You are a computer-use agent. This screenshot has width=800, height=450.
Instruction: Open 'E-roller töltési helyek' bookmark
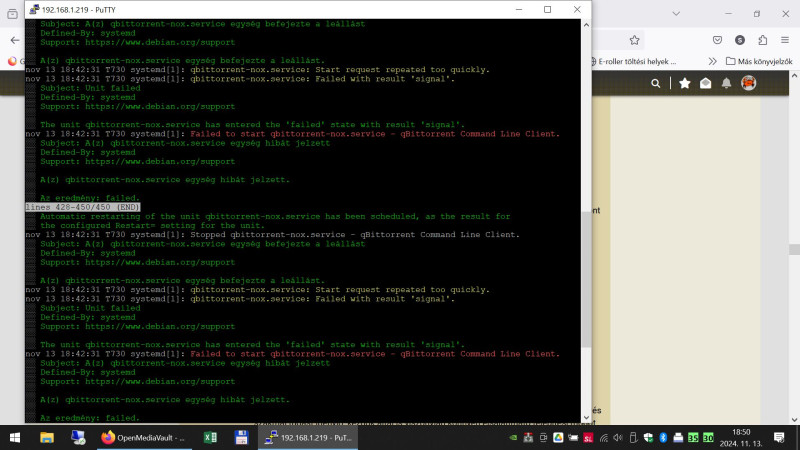coord(633,61)
